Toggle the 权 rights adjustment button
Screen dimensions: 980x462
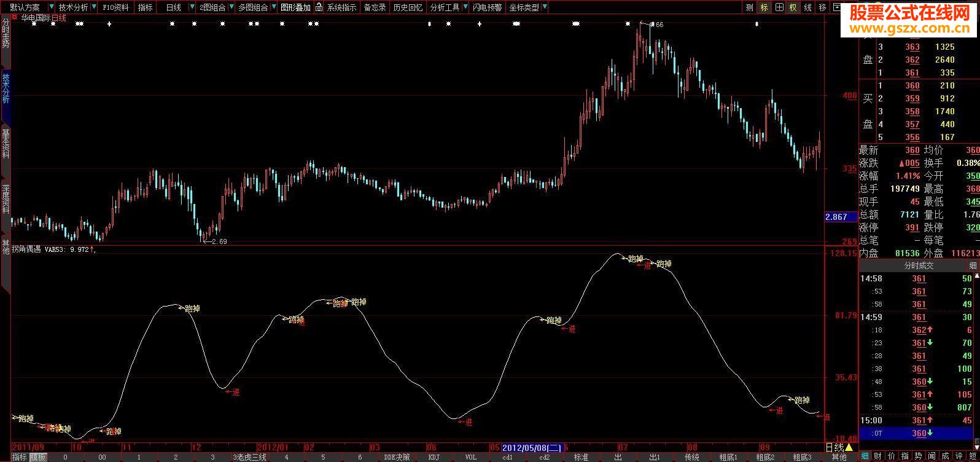(793, 7)
